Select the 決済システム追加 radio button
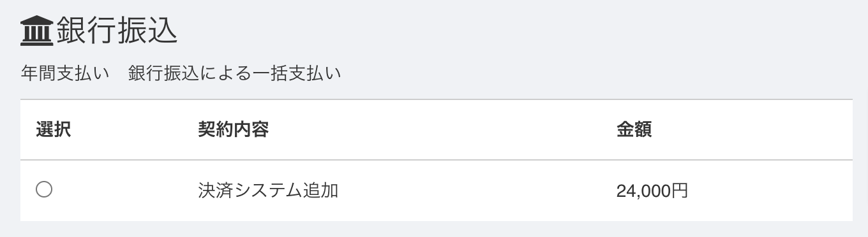 click(44, 190)
